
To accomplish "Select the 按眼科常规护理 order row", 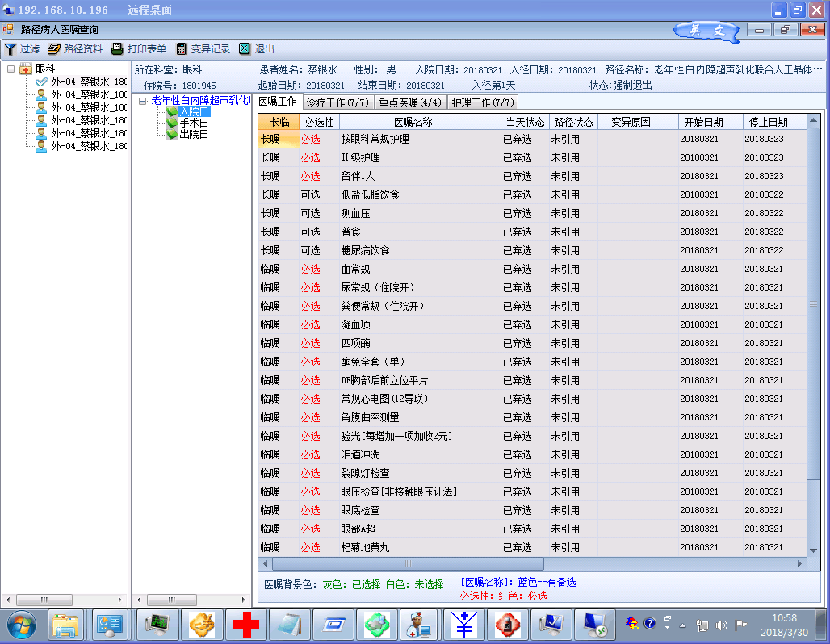I will [x=532, y=139].
